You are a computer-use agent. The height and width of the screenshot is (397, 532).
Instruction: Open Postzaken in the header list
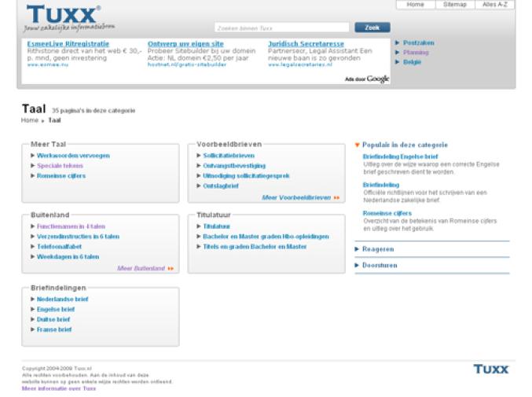(x=419, y=42)
